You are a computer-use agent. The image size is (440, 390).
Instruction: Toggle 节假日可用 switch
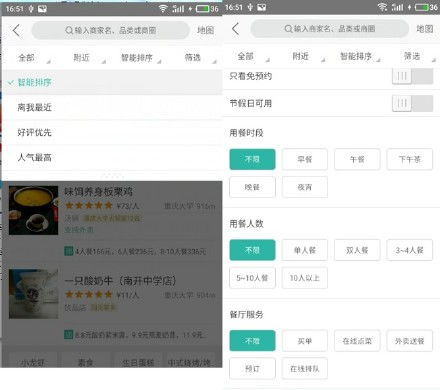click(413, 103)
